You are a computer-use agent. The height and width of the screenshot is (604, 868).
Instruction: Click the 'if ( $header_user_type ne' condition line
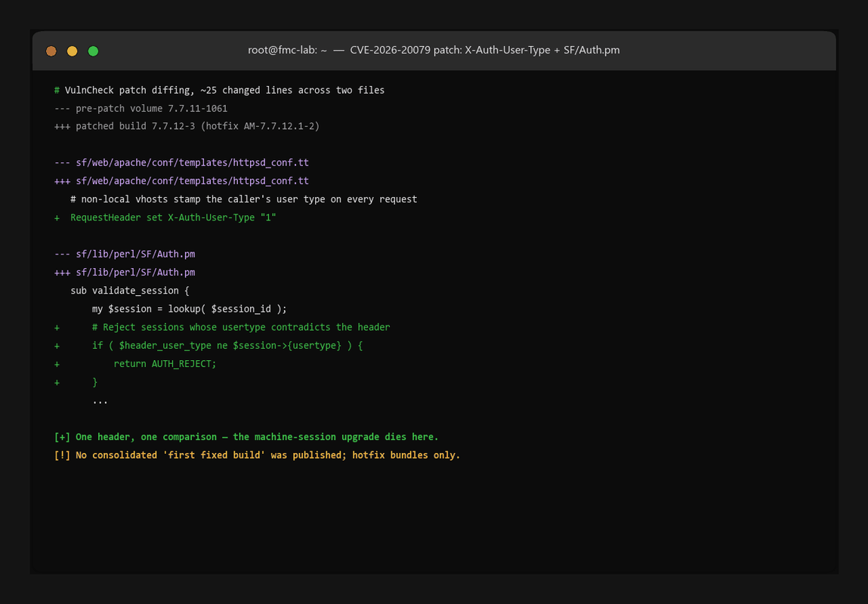pos(209,345)
